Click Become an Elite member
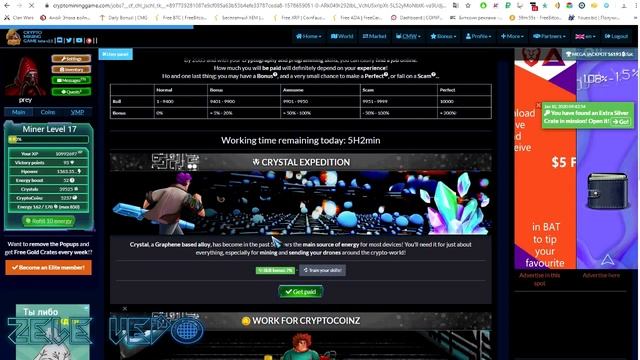The width and height of the screenshot is (640, 360). [x=49, y=268]
